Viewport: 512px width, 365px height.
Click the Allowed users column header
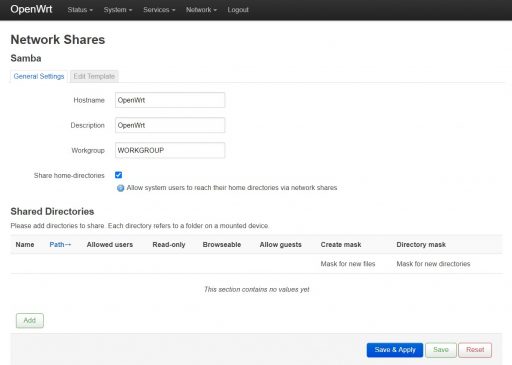click(110, 245)
